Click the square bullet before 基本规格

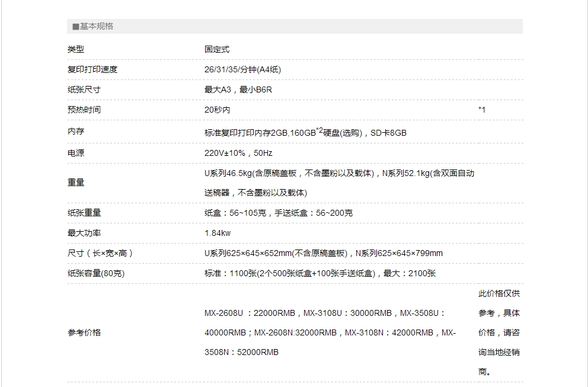75,27
